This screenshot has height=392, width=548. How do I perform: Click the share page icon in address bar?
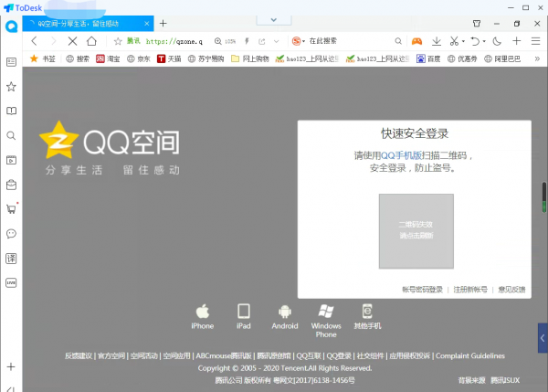(x=262, y=42)
